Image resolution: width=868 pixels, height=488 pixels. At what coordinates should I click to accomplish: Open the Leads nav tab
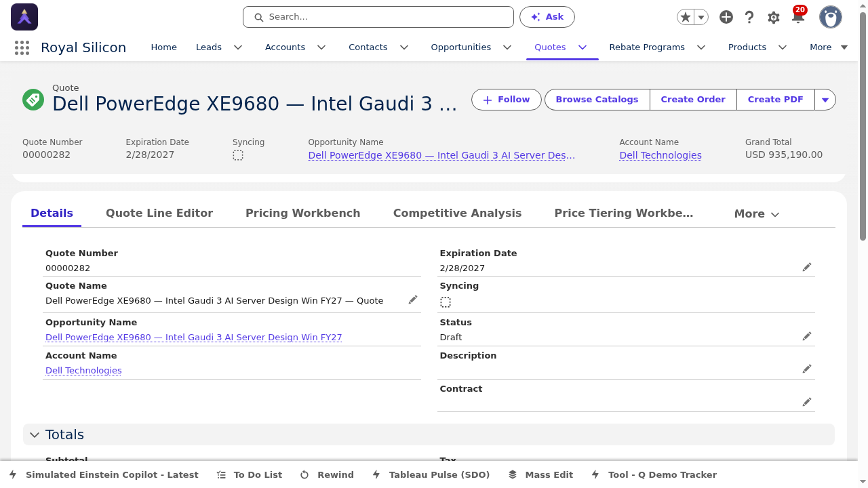[209, 47]
